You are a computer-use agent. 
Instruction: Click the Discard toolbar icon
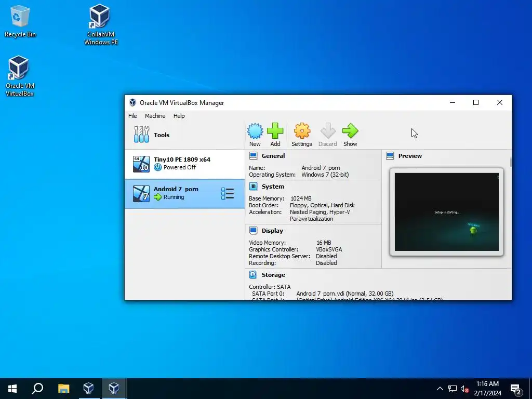coord(328,131)
